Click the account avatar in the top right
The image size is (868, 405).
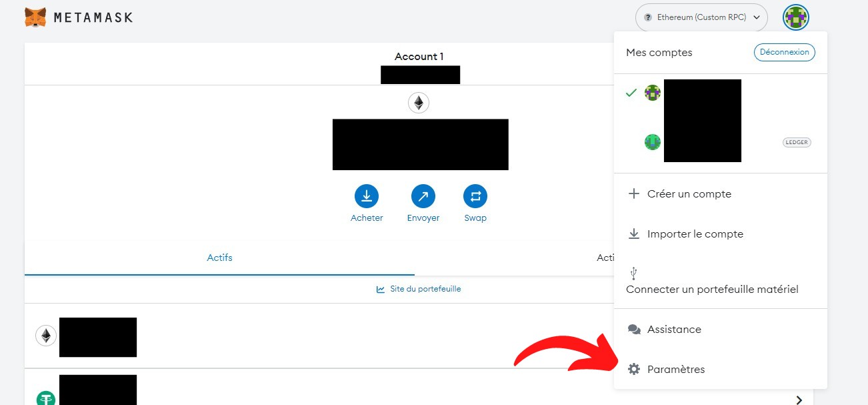click(x=795, y=17)
